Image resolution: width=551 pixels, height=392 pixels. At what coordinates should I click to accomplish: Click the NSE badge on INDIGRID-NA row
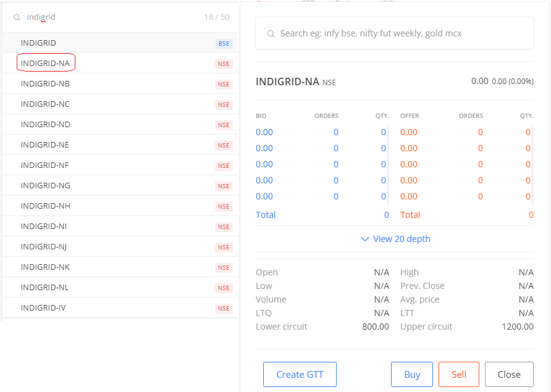[x=224, y=64]
